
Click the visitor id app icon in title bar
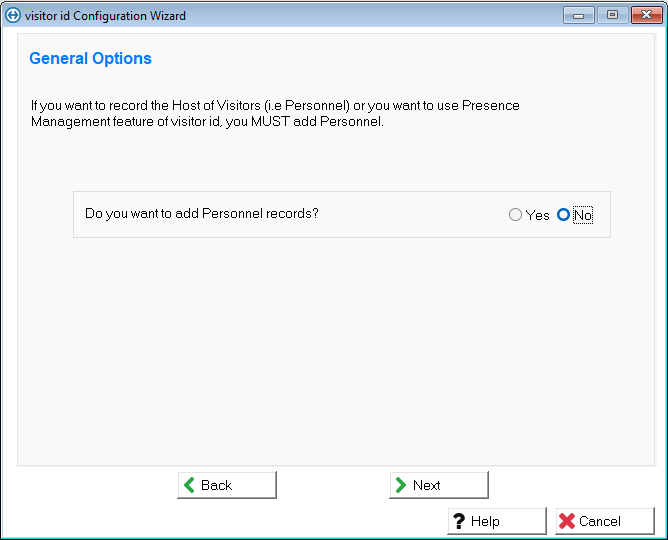[x=13, y=15]
